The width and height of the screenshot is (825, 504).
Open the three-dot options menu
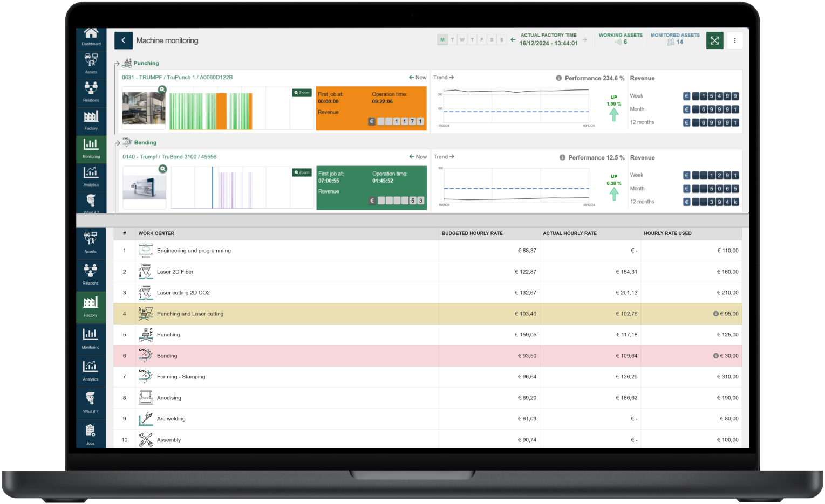coord(734,40)
